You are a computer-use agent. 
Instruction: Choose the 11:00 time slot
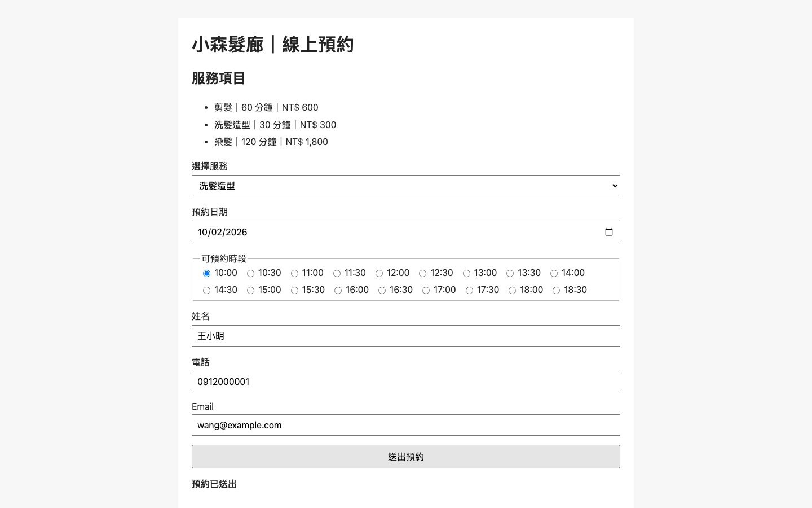[294, 273]
